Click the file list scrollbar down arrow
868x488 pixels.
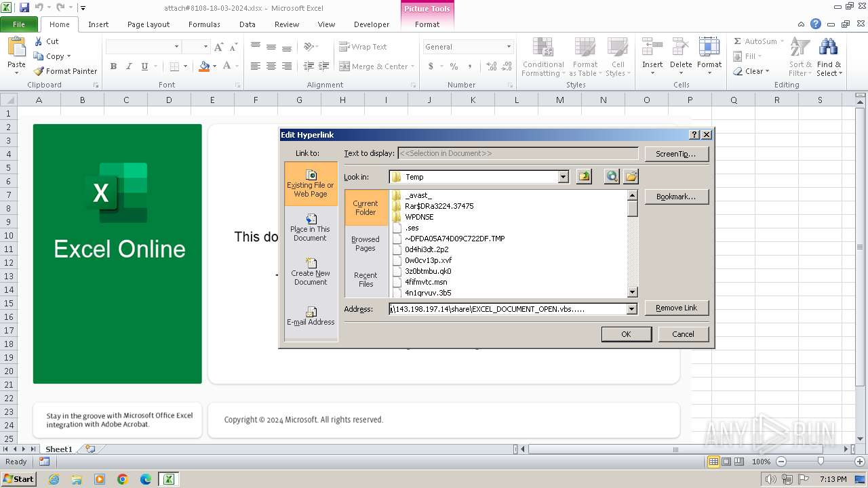point(633,292)
